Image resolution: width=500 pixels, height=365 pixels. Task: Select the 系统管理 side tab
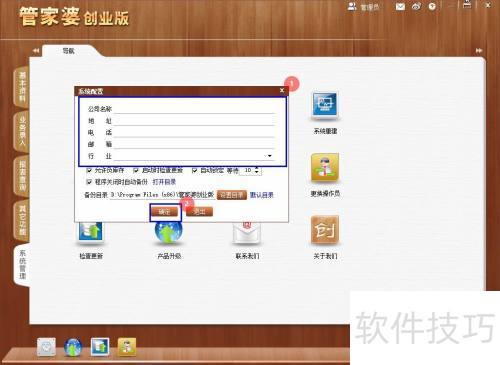(x=22, y=265)
